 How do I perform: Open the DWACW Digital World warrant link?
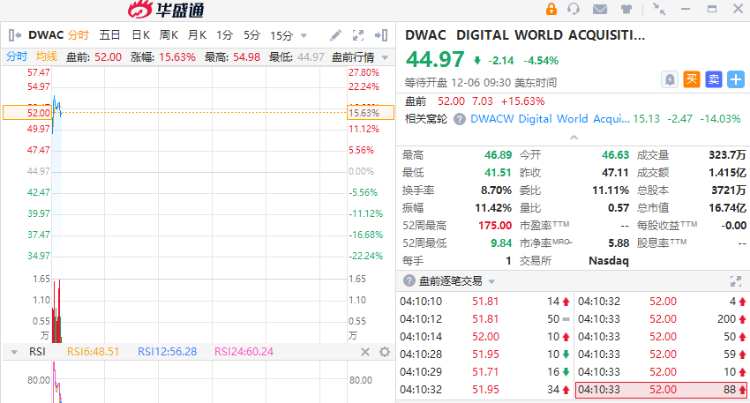pos(550,119)
